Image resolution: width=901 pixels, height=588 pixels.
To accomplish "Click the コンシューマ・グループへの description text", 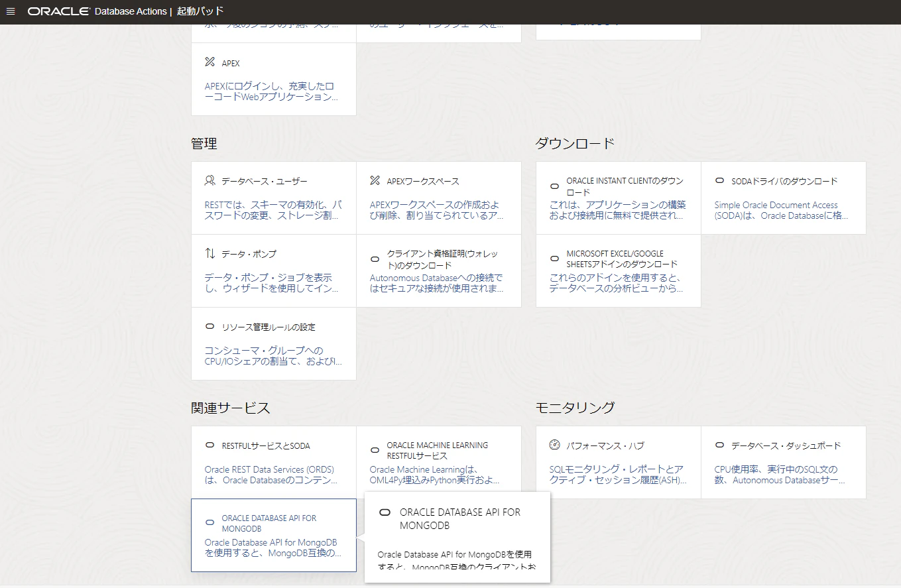I will click(274, 355).
